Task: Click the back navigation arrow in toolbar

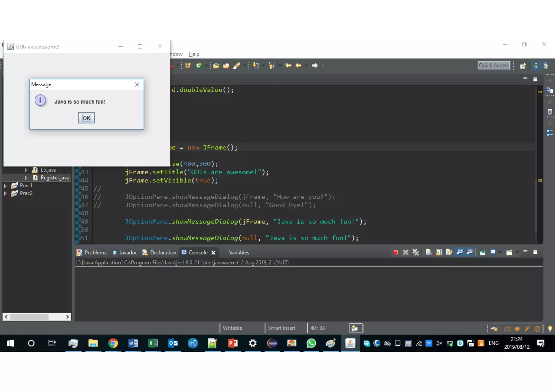Action: [298, 65]
